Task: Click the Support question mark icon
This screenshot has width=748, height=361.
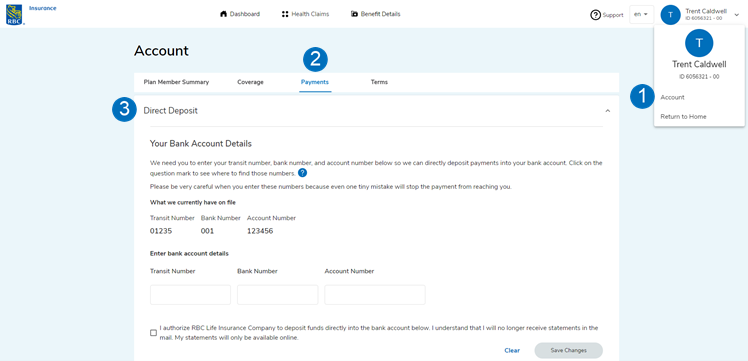Action: [595, 15]
